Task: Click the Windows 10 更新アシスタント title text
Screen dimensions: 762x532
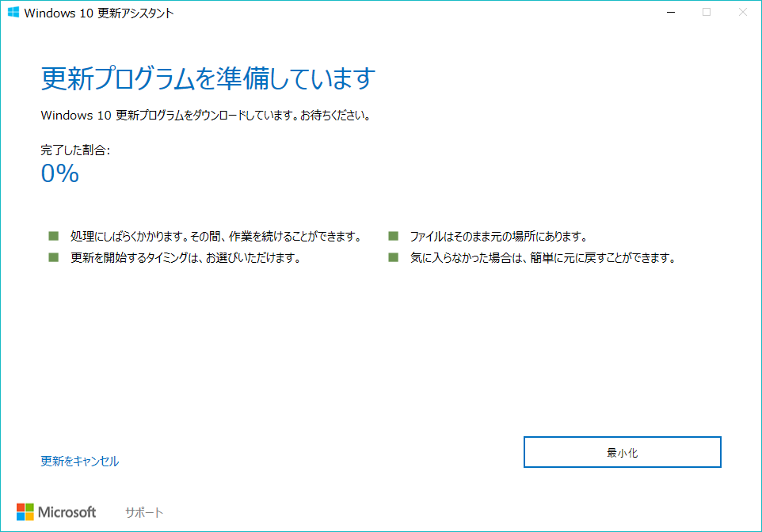Action: coord(99,12)
